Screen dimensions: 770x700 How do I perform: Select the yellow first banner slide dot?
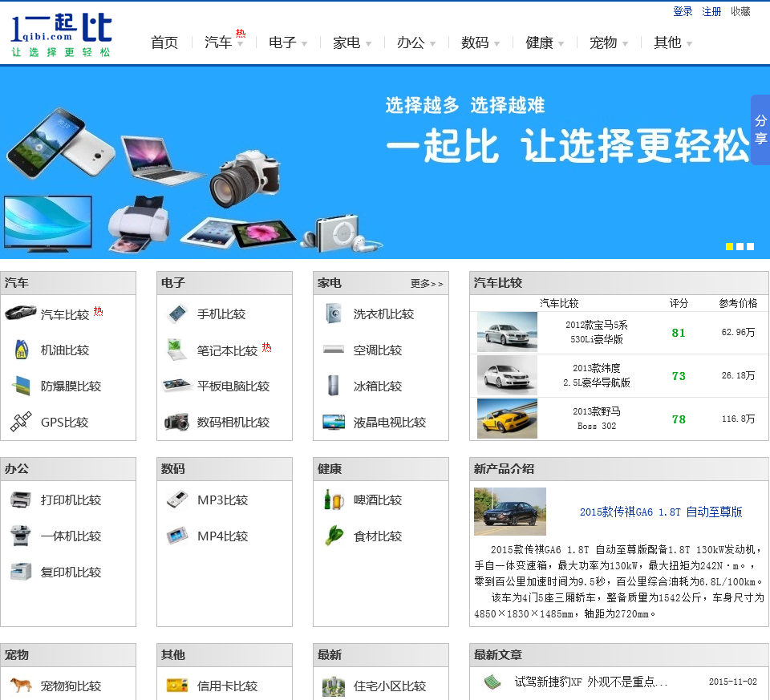click(729, 246)
